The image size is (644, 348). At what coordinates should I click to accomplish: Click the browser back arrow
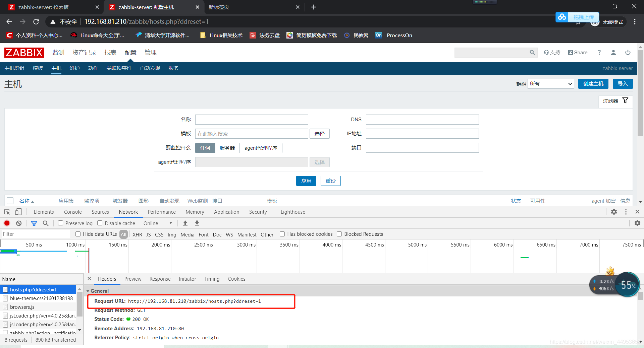pos(9,22)
